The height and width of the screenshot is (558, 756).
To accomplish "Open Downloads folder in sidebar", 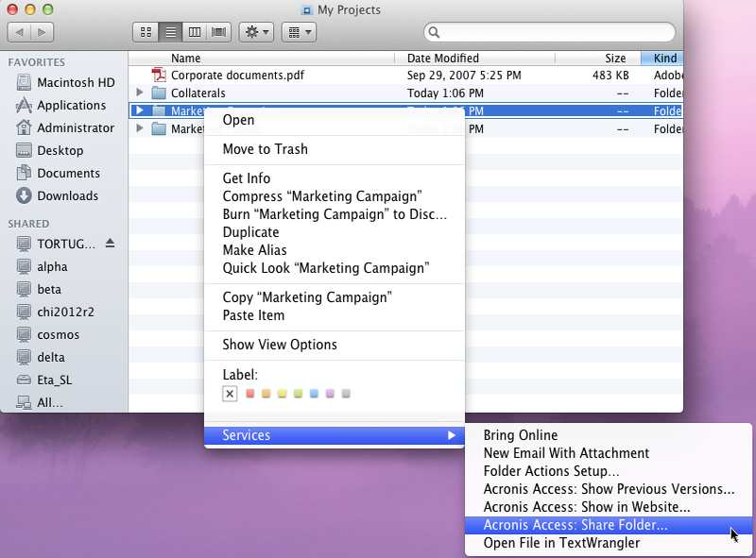I will 67,195.
